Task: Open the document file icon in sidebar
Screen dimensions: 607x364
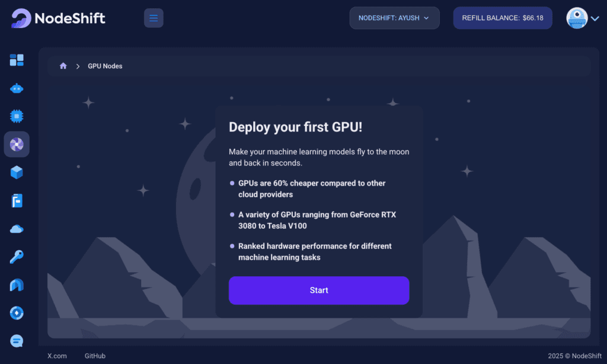Action: 17,200
